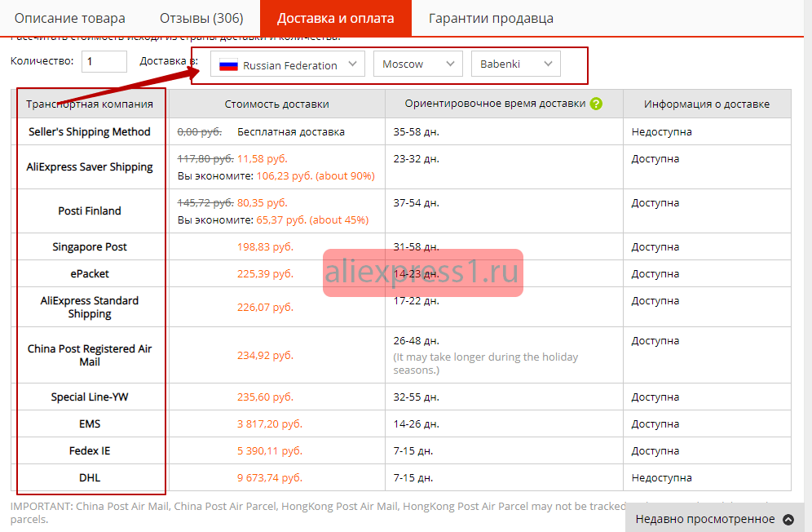Select the Fedex IE carrier
This screenshot has height=532, width=812.
point(90,451)
